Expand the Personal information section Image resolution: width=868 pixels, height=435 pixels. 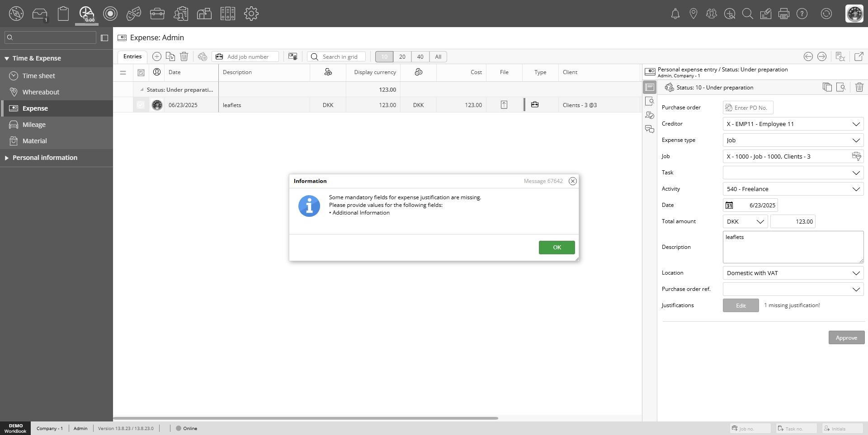(45, 158)
